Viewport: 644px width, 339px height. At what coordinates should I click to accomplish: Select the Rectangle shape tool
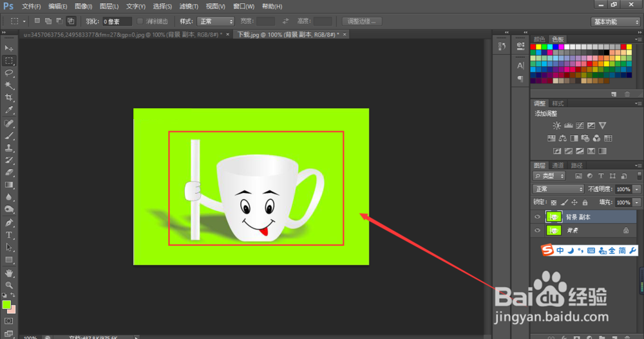[x=8, y=260]
